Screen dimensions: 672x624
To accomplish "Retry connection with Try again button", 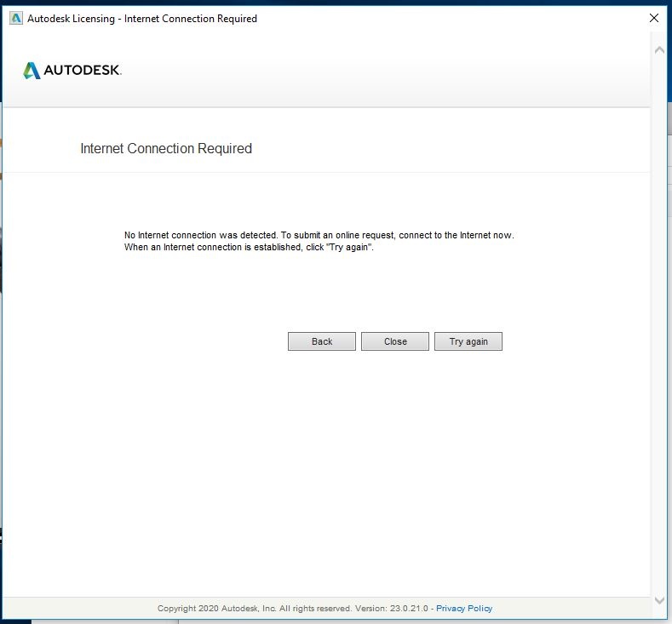I will coord(468,341).
